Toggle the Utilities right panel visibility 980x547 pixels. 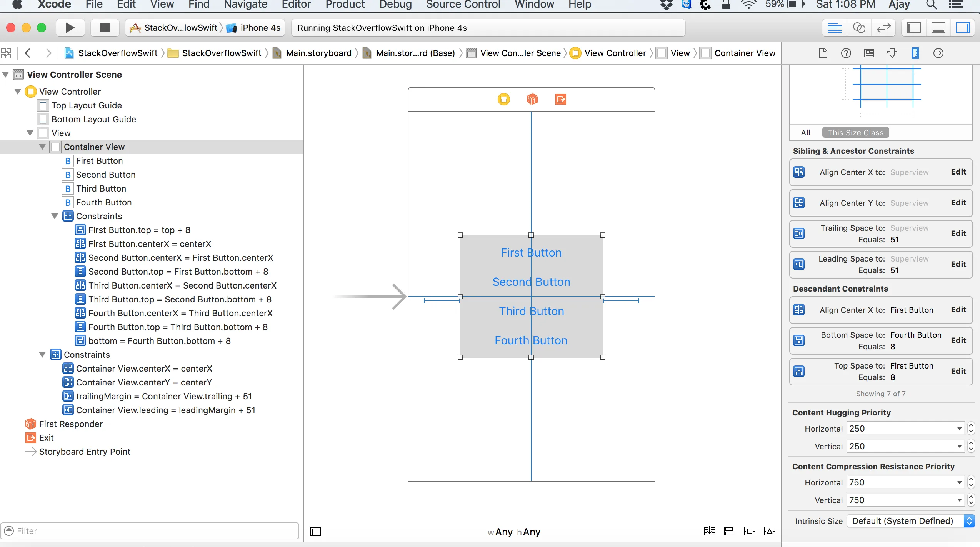(x=963, y=28)
